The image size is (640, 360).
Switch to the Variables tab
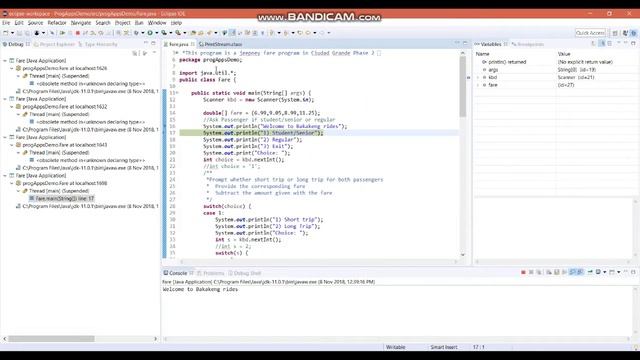click(491, 44)
